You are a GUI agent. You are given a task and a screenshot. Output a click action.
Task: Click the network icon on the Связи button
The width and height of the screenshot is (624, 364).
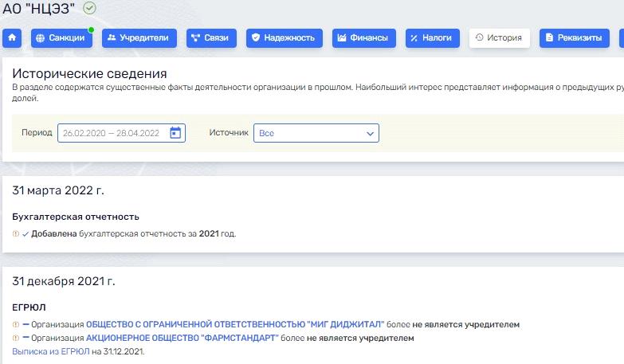pyautogui.click(x=195, y=37)
